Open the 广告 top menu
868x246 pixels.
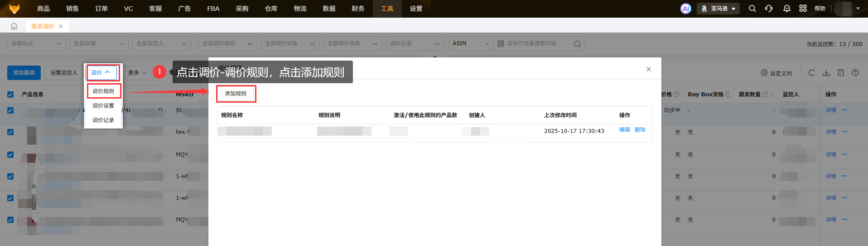(184, 9)
